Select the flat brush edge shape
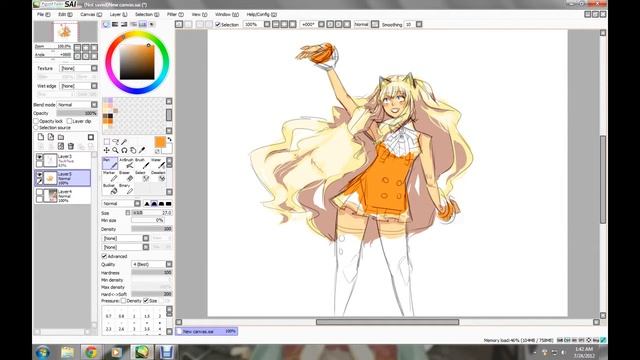The width and height of the screenshot is (640, 360). [169, 203]
